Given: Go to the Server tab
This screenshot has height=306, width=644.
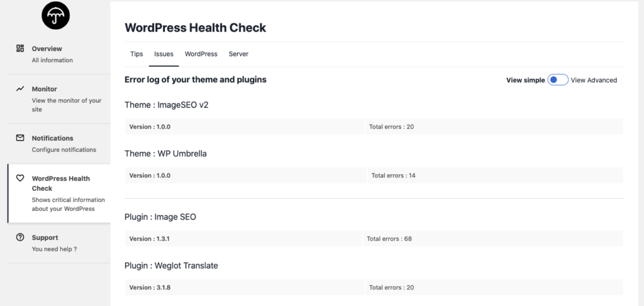Looking at the screenshot, I should coord(238,54).
